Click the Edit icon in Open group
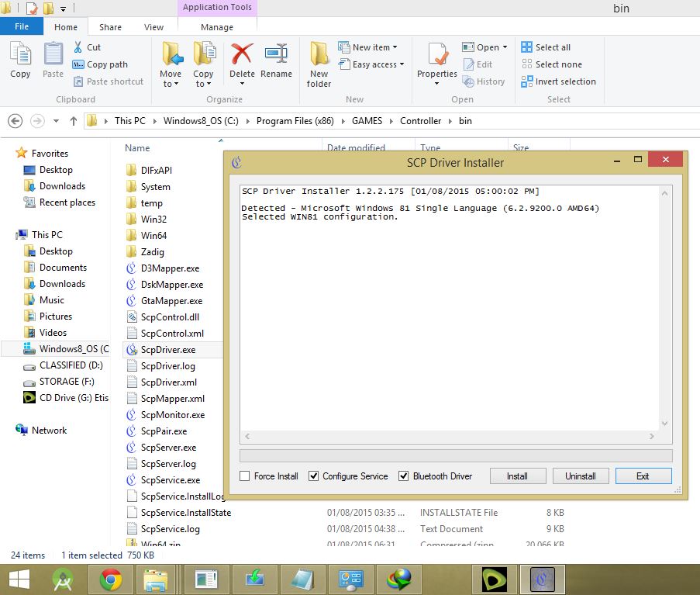 pyautogui.click(x=468, y=64)
